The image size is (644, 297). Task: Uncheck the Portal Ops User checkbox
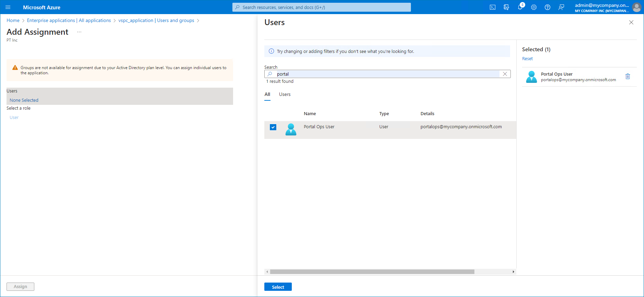[273, 127]
